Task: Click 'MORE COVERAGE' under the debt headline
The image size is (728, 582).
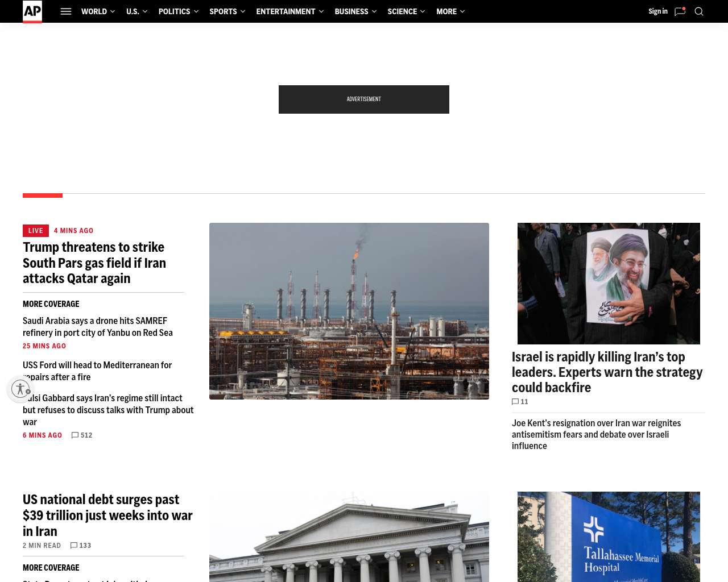Action: (51, 568)
